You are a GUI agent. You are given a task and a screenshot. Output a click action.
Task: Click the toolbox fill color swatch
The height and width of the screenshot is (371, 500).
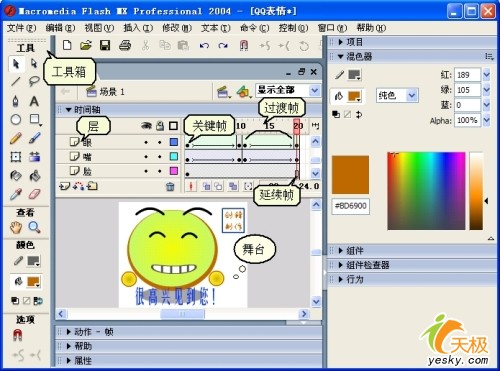click(34, 282)
